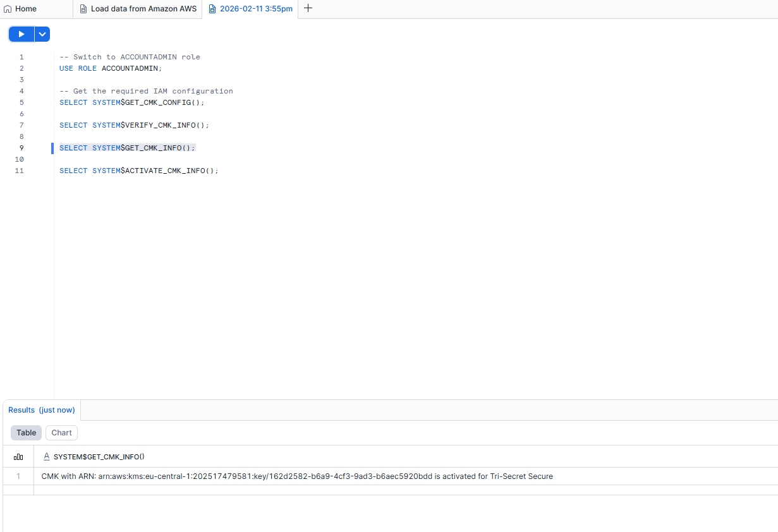
Task: Add a new worksheet with plus icon
Action: point(308,8)
